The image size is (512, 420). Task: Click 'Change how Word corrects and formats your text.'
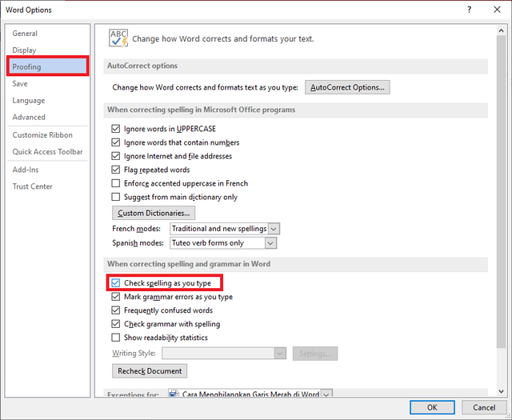click(x=223, y=39)
